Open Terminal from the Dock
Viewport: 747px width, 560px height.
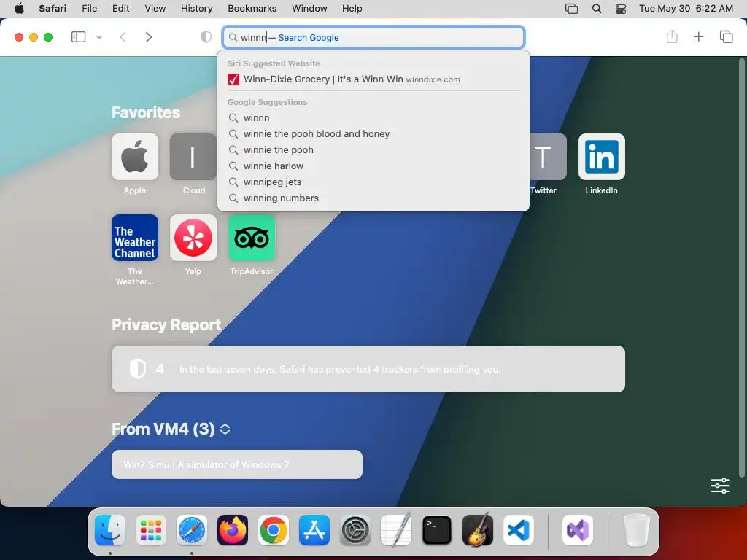click(x=437, y=530)
